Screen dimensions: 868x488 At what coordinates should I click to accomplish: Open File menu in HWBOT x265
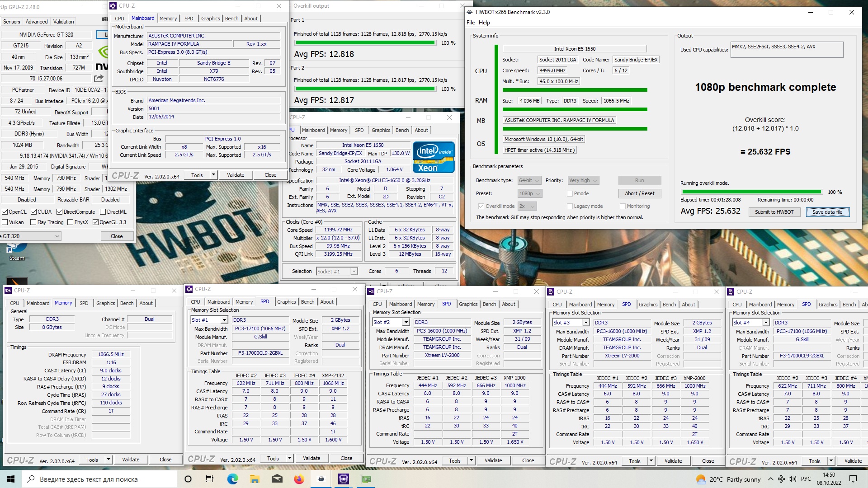coord(471,23)
